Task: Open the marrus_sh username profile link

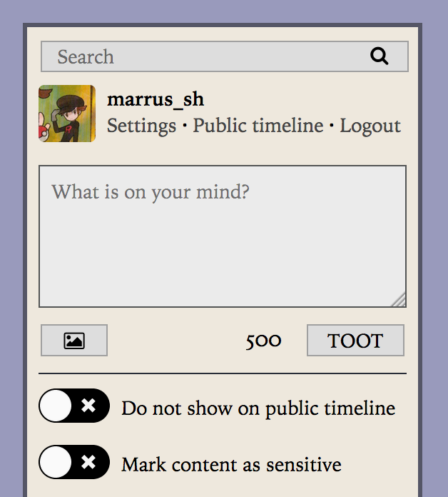Action: tap(156, 99)
